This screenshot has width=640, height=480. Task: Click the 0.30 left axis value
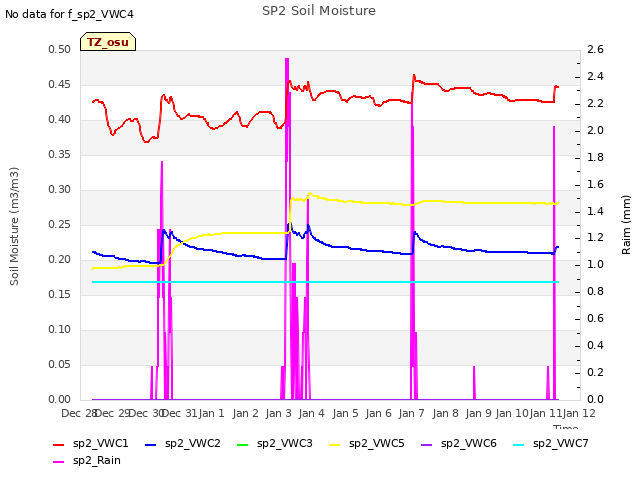(x=60, y=189)
